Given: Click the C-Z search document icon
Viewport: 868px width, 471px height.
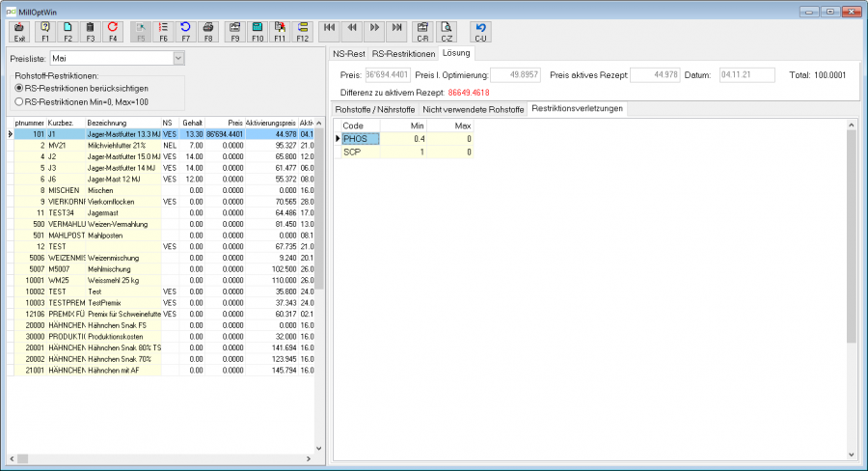Looking at the screenshot, I should click(447, 32).
